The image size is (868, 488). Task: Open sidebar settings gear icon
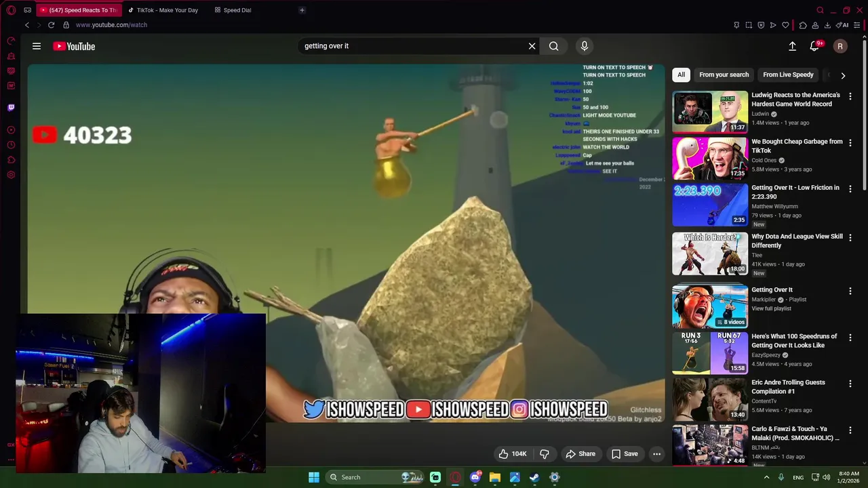click(x=11, y=175)
